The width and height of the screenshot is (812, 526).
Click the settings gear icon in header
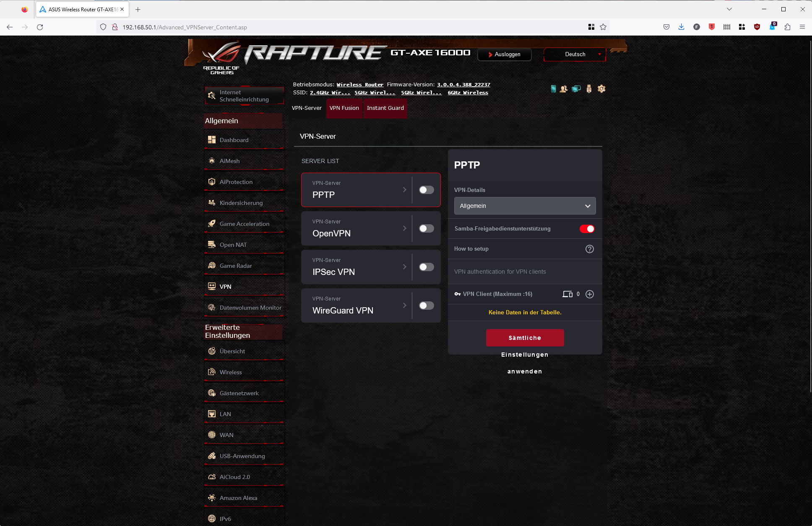[601, 89]
